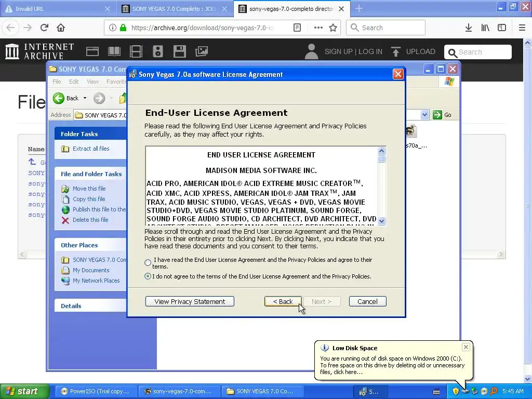Switch to the Invalid URL tab
The height and width of the screenshot is (399, 532).
tap(58, 8)
